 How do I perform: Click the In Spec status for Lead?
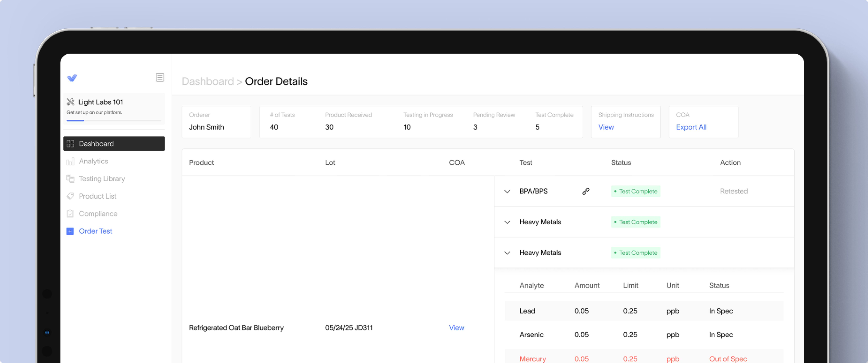coord(721,311)
